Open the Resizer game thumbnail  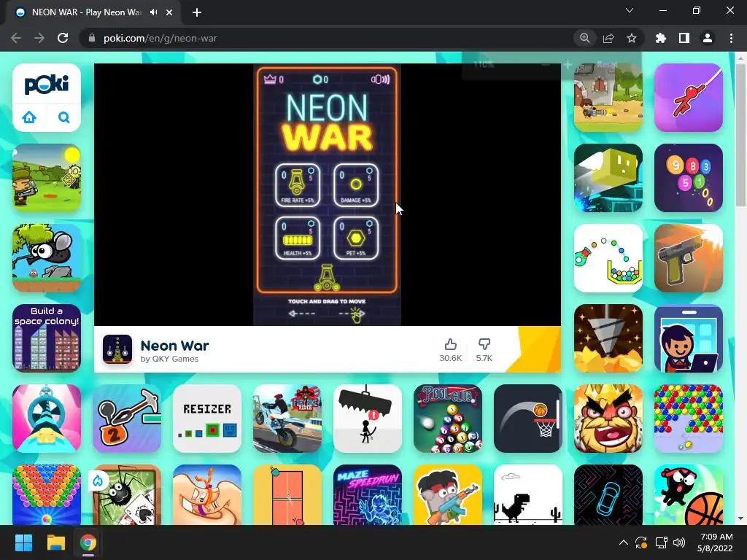click(x=207, y=419)
